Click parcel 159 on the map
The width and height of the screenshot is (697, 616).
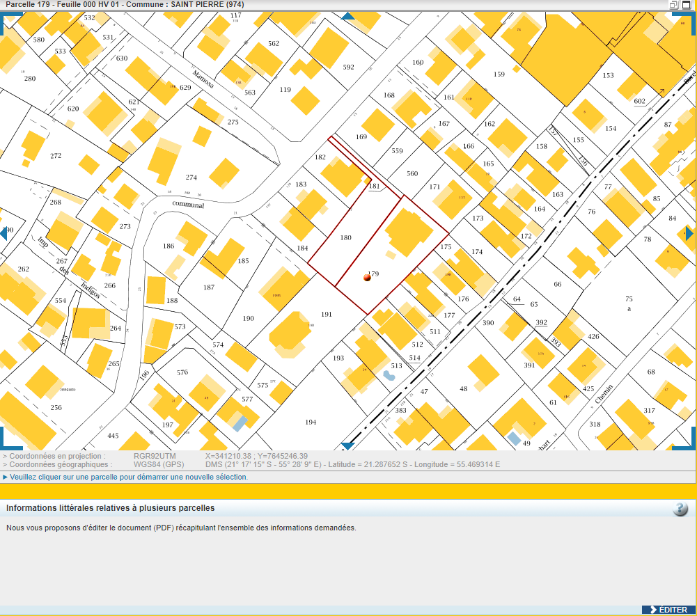tap(499, 74)
